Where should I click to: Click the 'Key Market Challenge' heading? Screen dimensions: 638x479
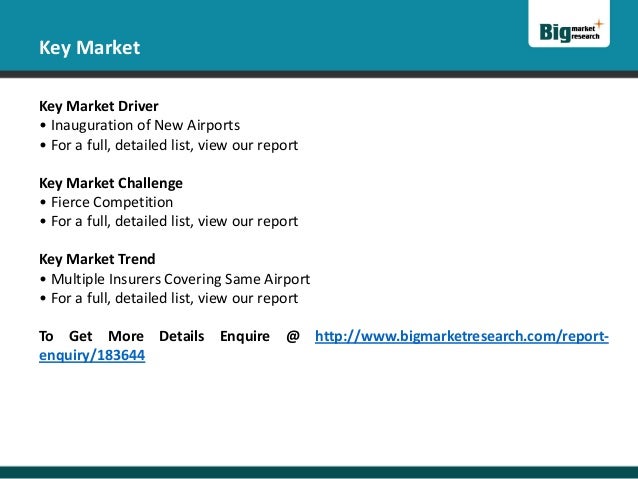point(111,183)
